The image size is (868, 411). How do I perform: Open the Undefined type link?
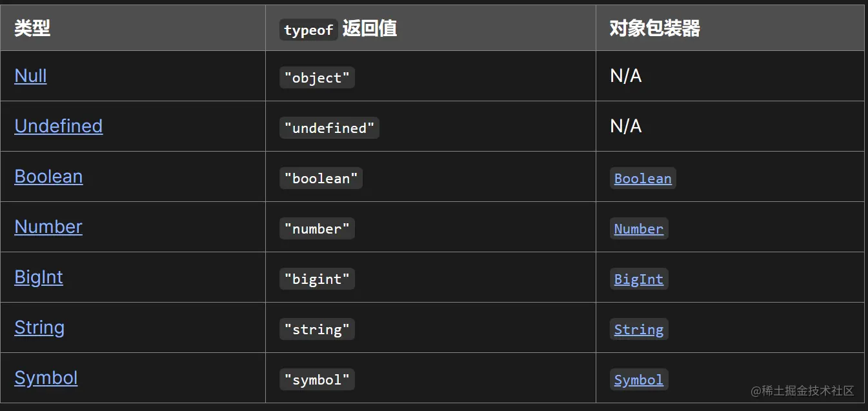pyautogui.click(x=58, y=126)
